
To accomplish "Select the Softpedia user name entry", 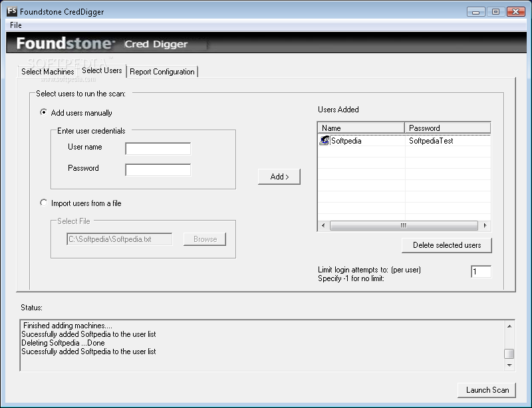I will [x=346, y=141].
